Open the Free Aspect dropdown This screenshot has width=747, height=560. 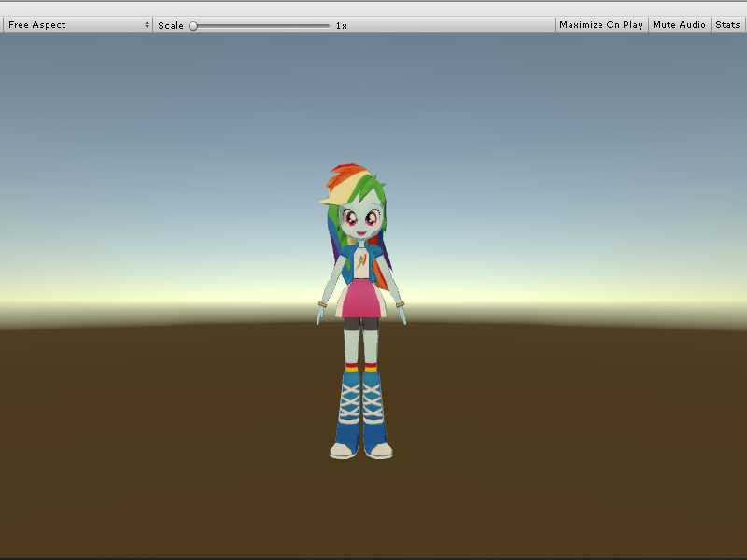coord(77,25)
